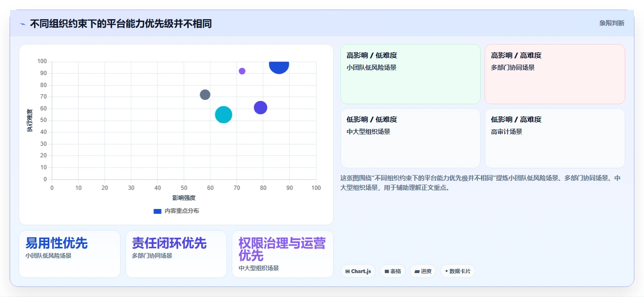Click the gray bubble in the chart
Image resolution: width=644 pixels, height=297 pixels.
click(205, 95)
